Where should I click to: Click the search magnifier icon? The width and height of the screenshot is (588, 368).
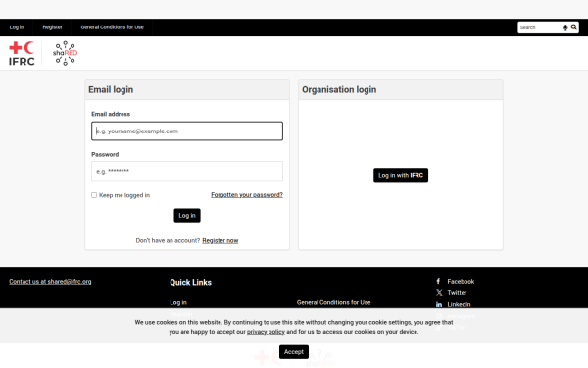573,27
